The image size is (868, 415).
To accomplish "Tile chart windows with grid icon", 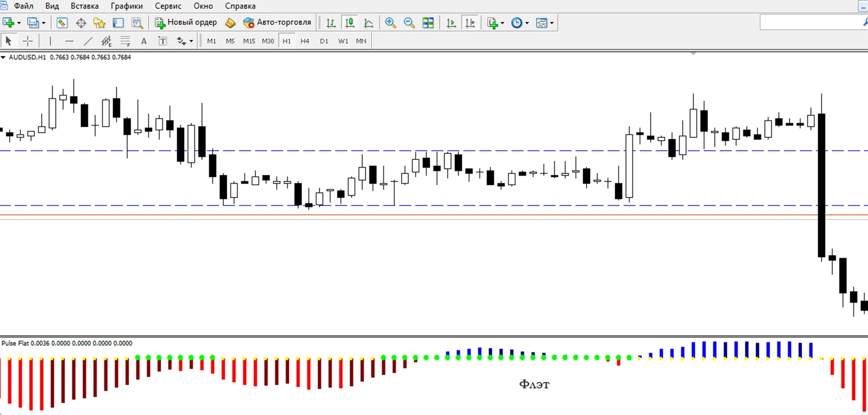I will pos(428,23).
